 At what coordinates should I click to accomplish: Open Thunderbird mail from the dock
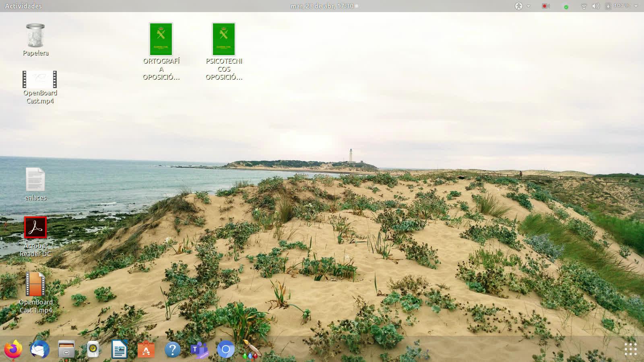click(40, 349)
